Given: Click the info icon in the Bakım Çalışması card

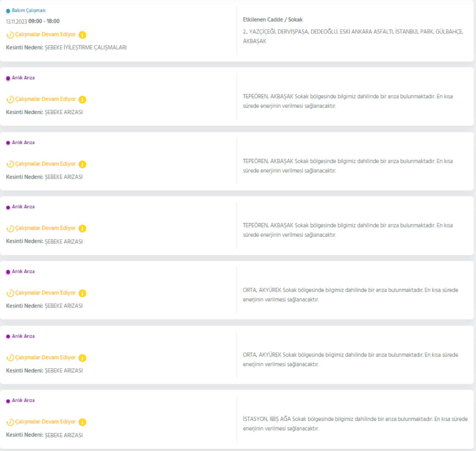Looking at the screenshot, I should point(82,35).
